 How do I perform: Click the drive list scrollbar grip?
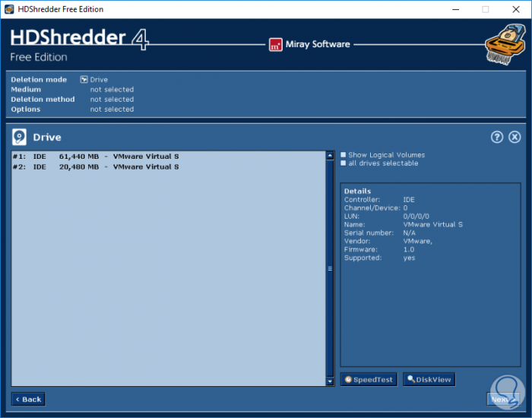[x=330, y=268]
